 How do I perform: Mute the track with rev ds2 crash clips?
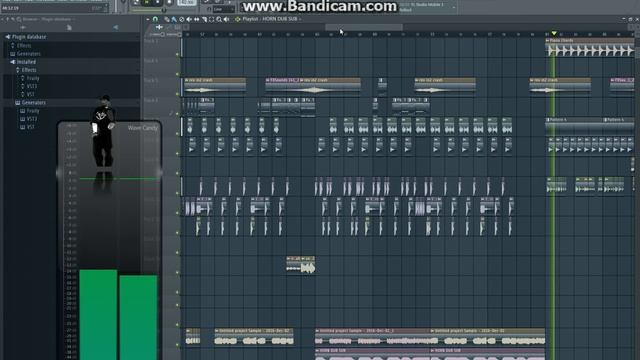(177, 94)
